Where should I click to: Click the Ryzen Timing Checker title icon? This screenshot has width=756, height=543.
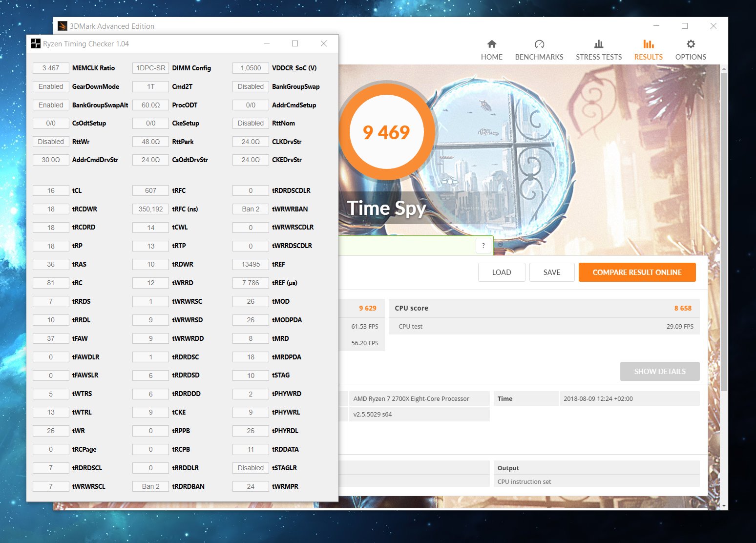36,43
